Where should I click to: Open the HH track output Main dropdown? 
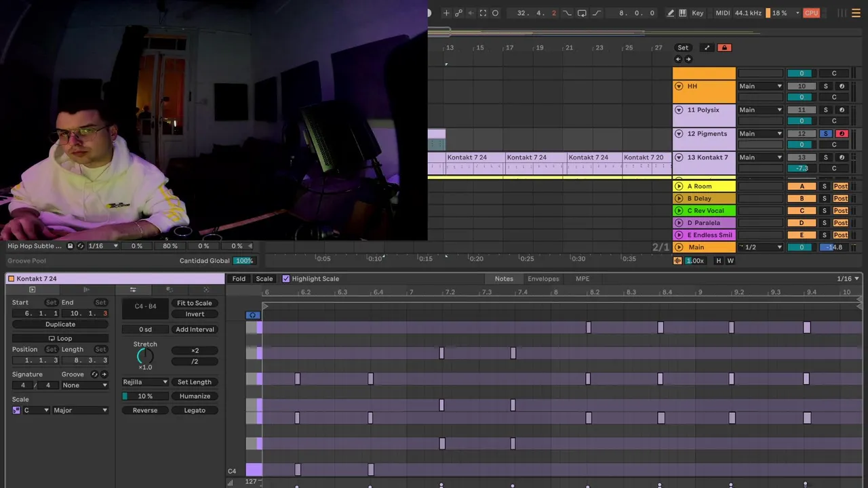(x=760, y=86)
